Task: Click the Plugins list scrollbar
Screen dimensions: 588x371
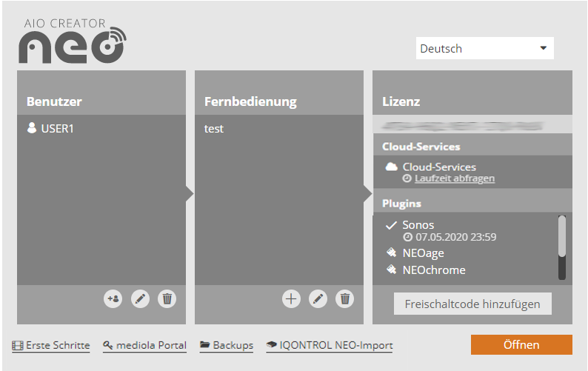Action: (562, 247)
